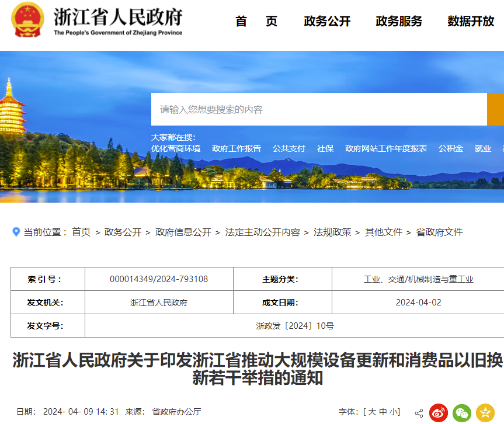Open the 政务公开 top menu

[x=327, y=22]
